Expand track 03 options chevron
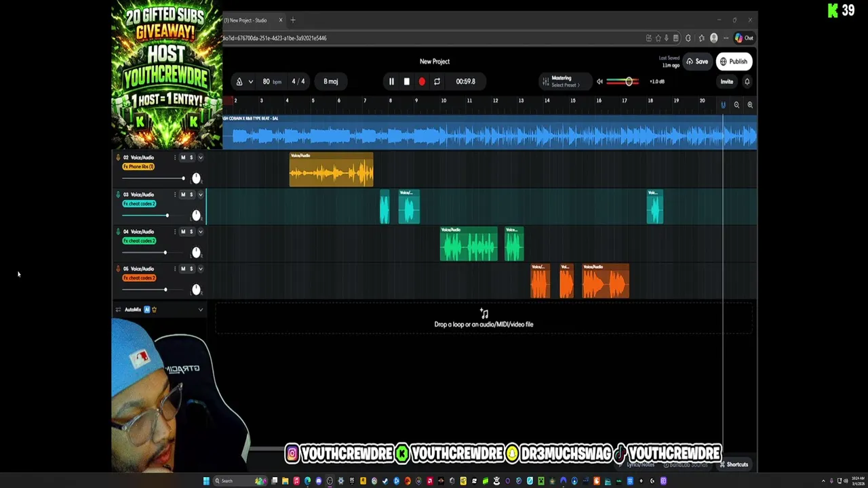The image size is (868, 488). (200, 195)
